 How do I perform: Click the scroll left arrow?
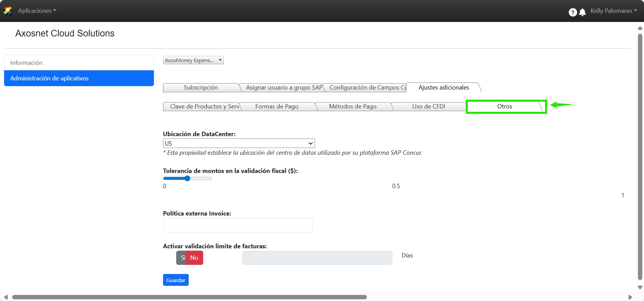(x=6, y=297)
